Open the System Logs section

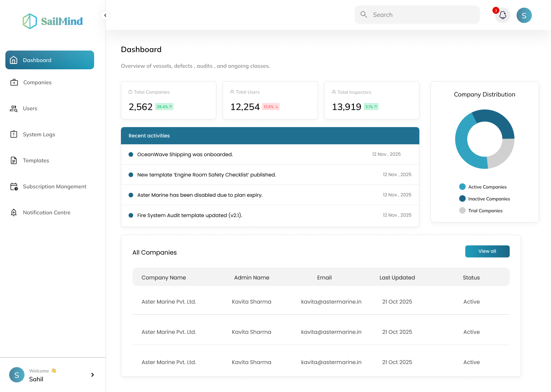(x=39, y=134)
